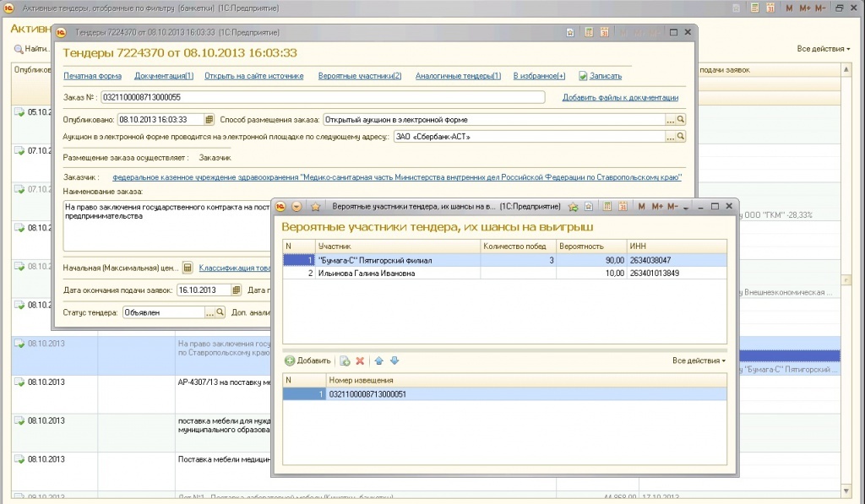Screen dimensions: 865x504
Task: Open Вероятные участники(2) link
Action: (x=360, y=76)
